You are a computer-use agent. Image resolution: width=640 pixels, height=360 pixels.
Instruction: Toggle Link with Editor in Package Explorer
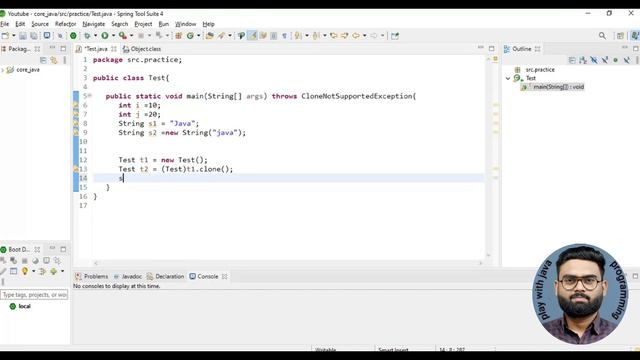click(x=53, y=60)
